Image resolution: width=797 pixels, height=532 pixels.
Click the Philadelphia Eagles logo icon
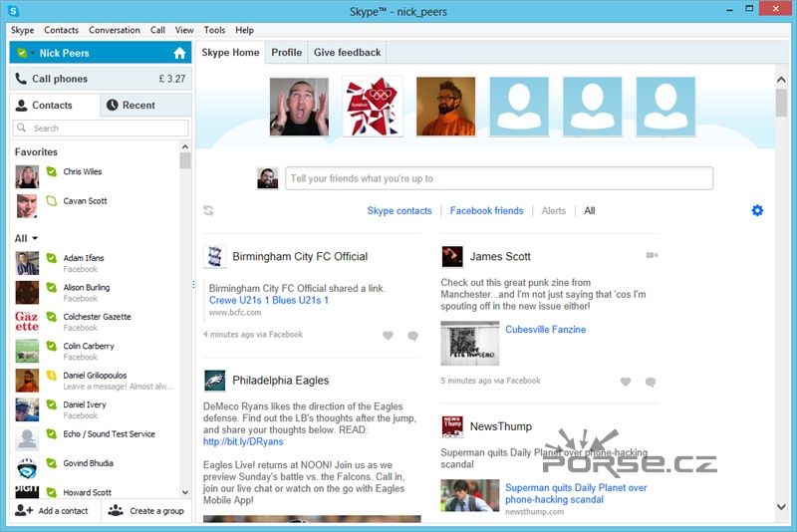click(x=215, y=381)
